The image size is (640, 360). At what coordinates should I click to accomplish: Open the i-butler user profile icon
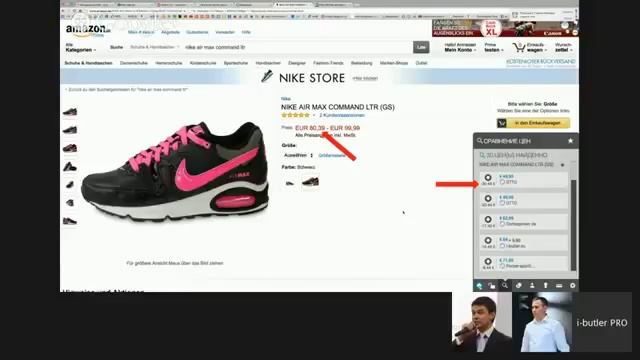(532, 285)
